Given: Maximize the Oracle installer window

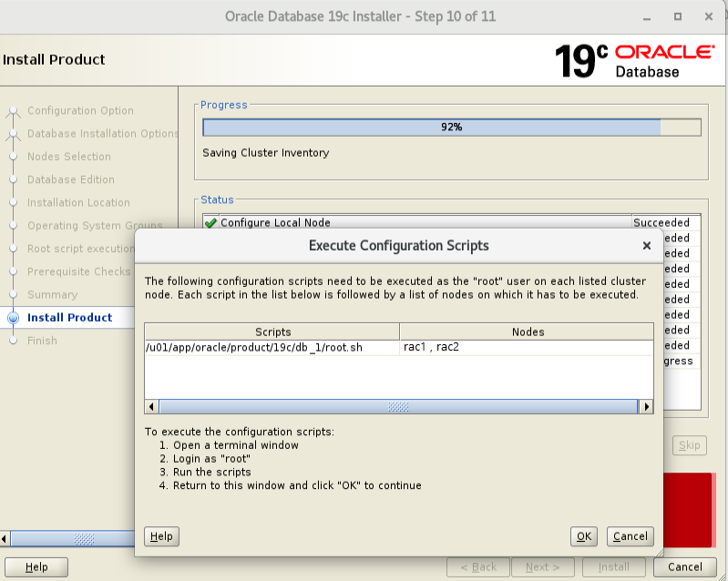Looking at the screenshot, I should (x=677, y=16).
